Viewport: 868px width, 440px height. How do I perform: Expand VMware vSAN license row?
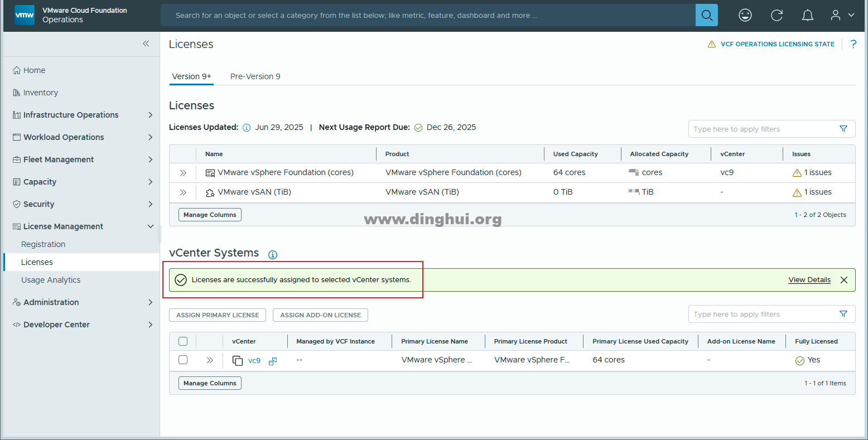pos(183,192)
